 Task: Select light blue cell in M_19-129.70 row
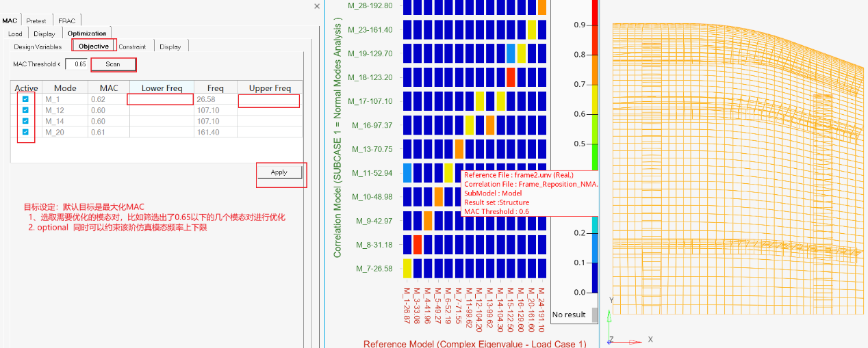511,53
